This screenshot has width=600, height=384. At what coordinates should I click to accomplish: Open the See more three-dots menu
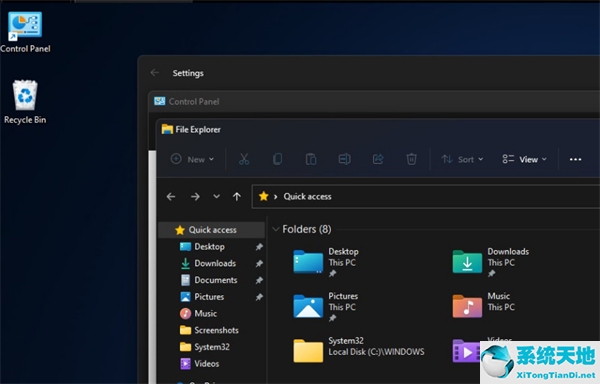click(575, 159)
